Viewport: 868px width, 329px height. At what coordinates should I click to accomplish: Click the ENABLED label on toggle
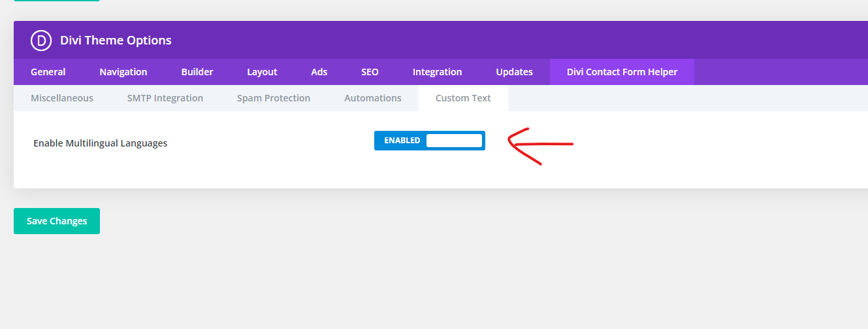point(402,141)
